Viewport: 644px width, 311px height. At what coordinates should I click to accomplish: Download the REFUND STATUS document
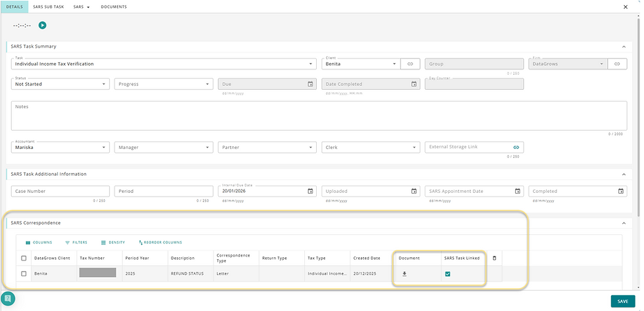[x=405, y=274]
